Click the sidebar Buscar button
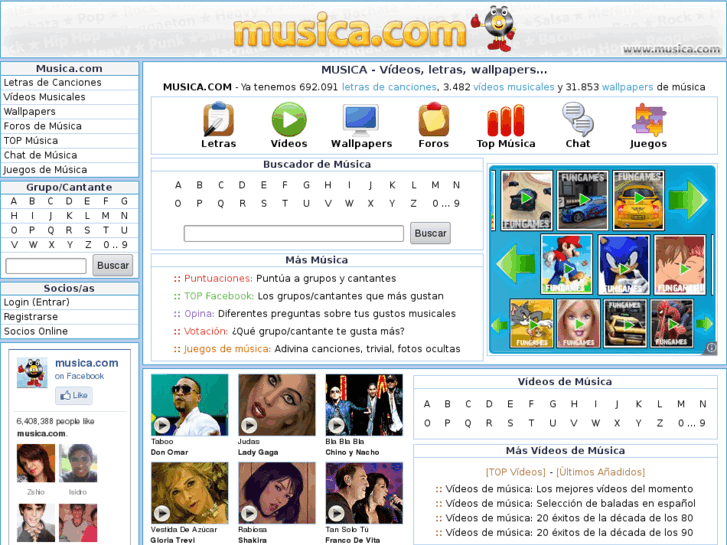Image resolution: width=727 pixels, height=545 pixels. coord(113,265)
